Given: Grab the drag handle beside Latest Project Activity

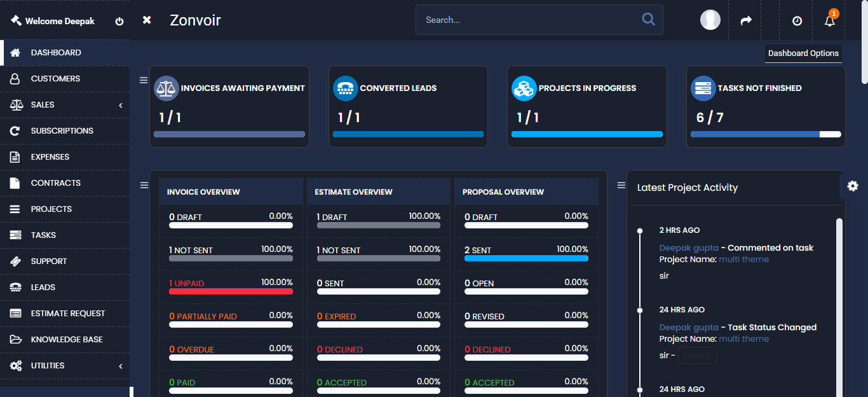Looking at the screenshot, I should click(621, 185).
